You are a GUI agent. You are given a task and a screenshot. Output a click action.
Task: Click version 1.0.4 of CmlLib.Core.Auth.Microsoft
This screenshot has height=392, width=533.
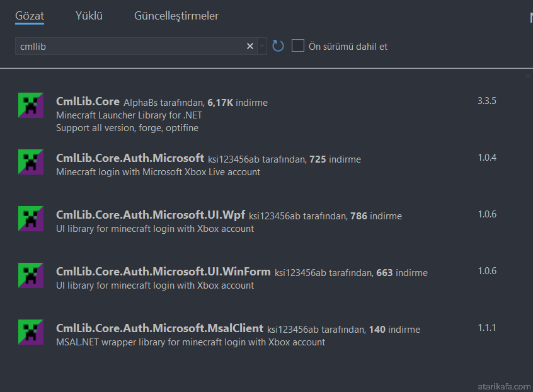487,158
